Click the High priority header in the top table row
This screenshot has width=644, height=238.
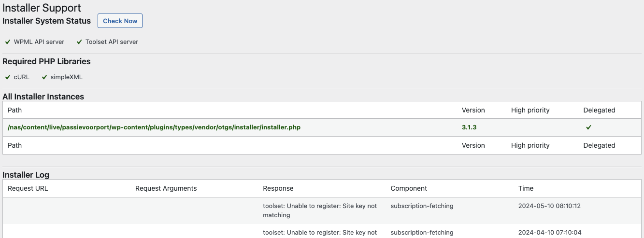point(530,110)
